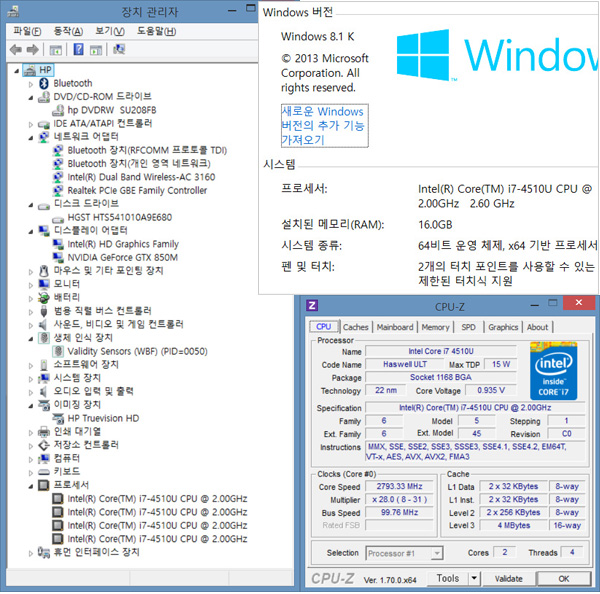Screen dimensions: 600x594
Task: Collapse the DVD/CD-ROM 드라이브 category
Action: tap(31, 98)
